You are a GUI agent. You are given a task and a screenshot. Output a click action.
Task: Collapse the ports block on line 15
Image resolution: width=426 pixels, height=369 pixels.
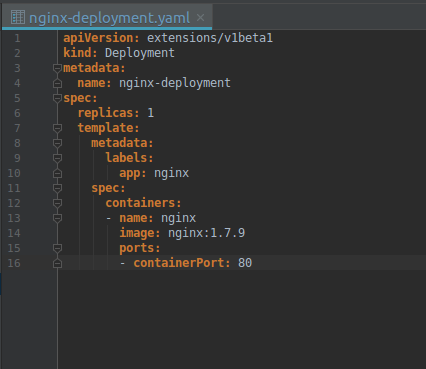(x=57, y=248)
